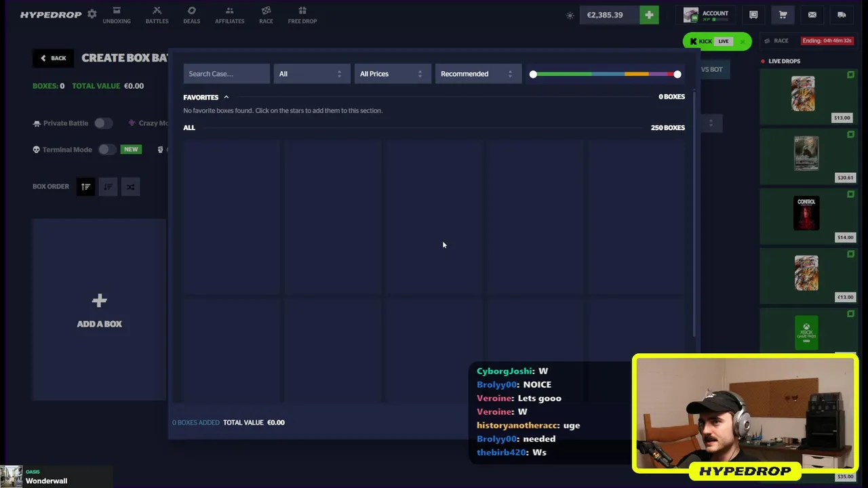The width and height of the screenshot is (868, 488).
Task: Set box order to descending sort
Action: tap(108, 186)
